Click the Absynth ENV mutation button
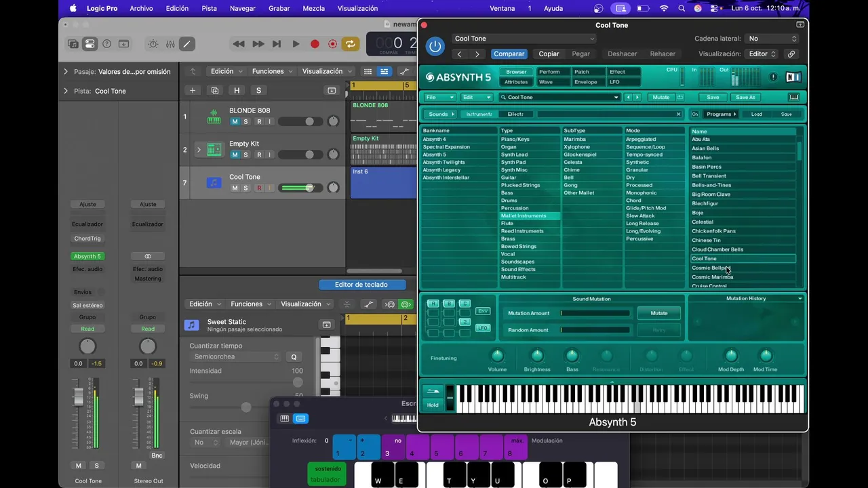Viewport: 868px width, 488px height. coord(483,311)
